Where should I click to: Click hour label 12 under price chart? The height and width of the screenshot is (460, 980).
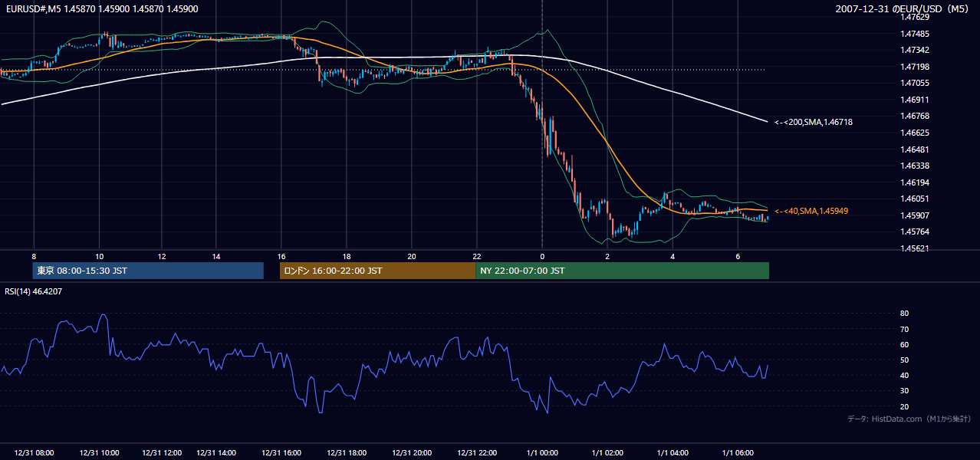[x=162, y=256]
